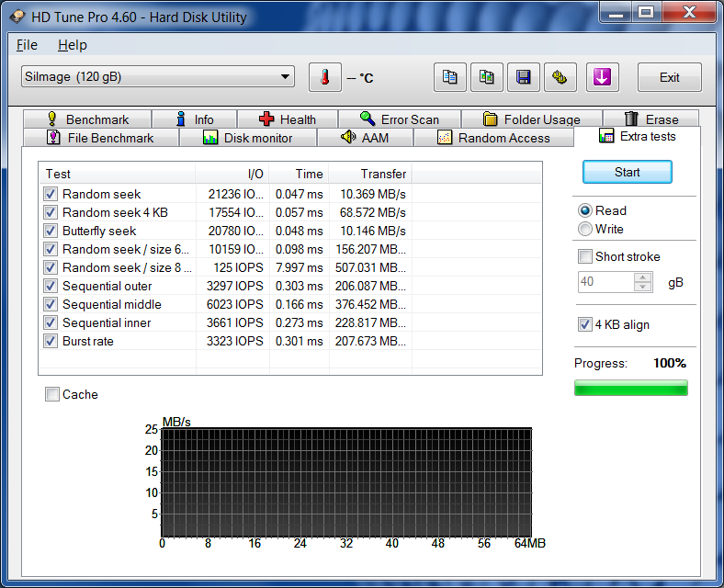Click the thermometer temperature icon
Image resolution: width=724 pixels, height=588 pixels.
(x=324, y=77)
